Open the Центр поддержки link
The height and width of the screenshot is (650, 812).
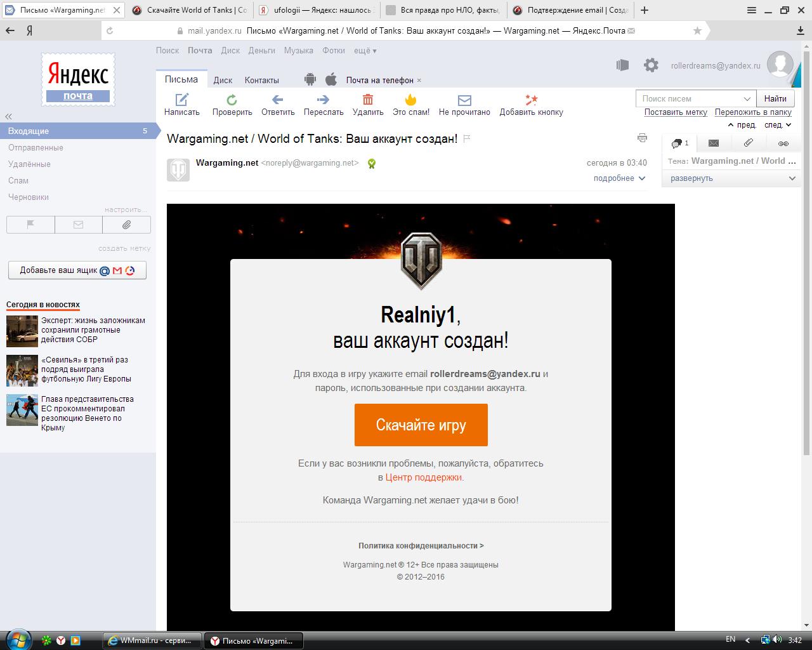pos(424,477)
